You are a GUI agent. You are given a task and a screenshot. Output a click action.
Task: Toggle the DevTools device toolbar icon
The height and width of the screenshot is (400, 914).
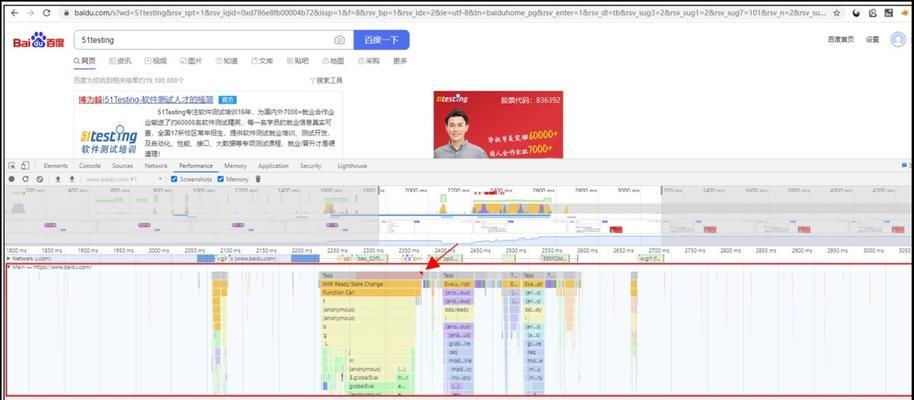24,166
